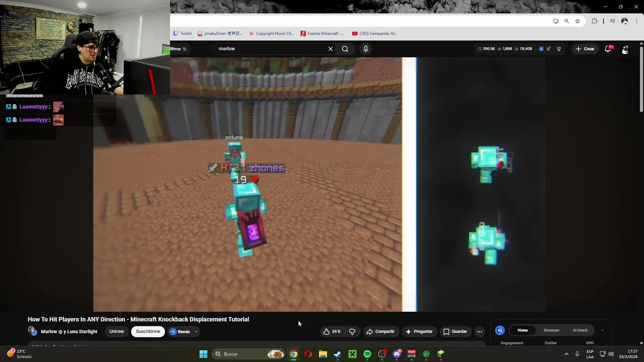Viewport: 644px width, 362px height.
Task: Open Discord from the taskbar
Action: [x=397, y=354]
